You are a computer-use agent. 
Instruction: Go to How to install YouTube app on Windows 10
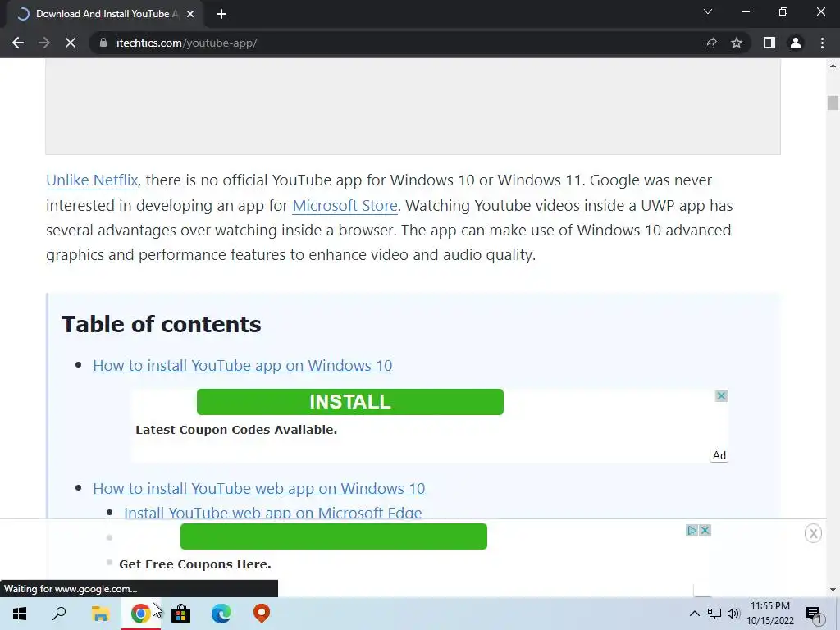coord(242,365)
